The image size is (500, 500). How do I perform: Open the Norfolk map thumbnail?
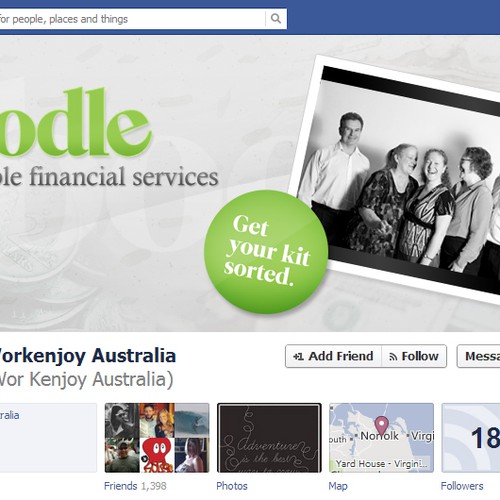coord(381,438)
